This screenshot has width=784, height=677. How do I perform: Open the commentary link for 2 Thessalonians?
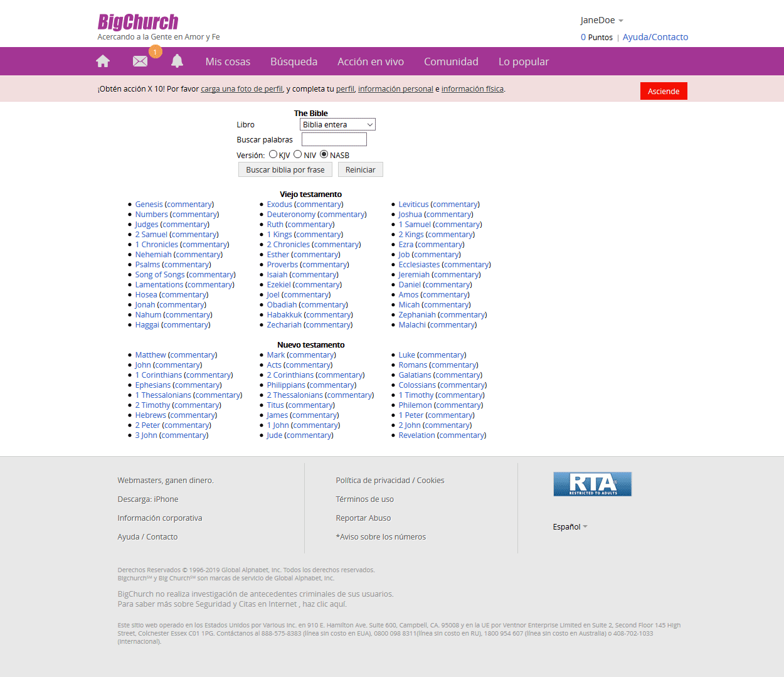349,395
